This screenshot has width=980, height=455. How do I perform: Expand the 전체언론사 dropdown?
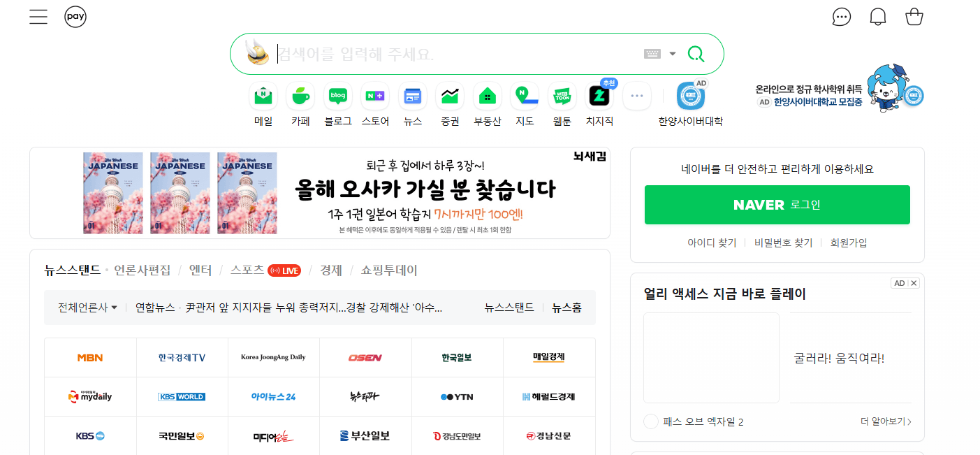87,308
